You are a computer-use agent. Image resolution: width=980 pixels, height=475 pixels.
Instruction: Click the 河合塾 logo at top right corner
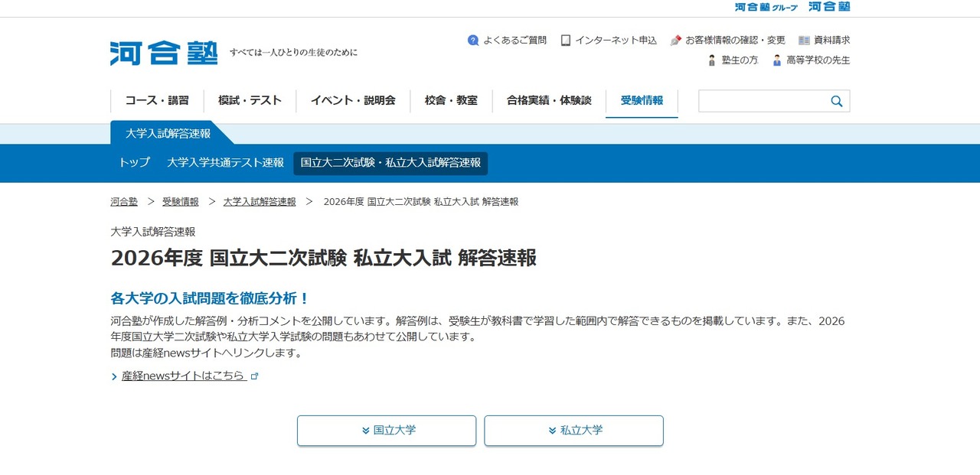click(828, 6)
